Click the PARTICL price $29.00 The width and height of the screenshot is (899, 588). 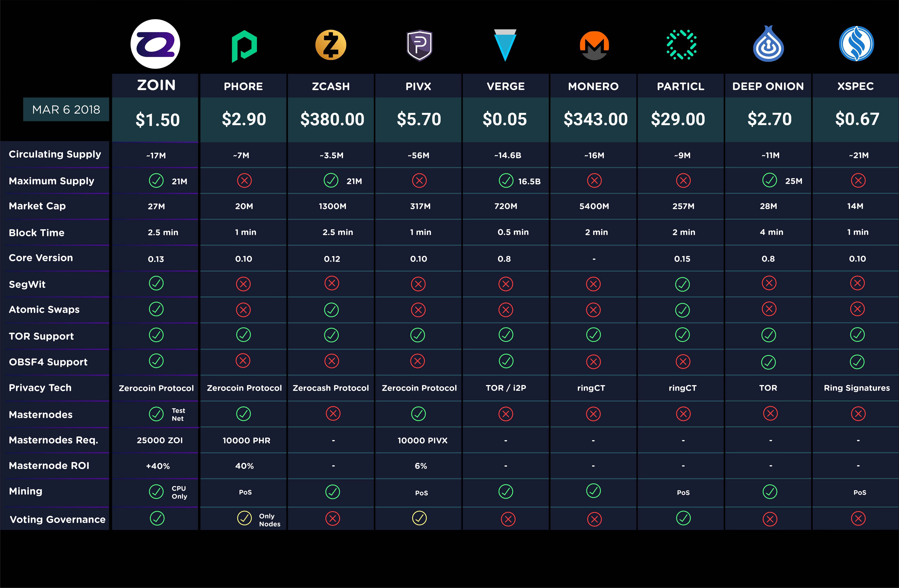(x=678, y=119)
